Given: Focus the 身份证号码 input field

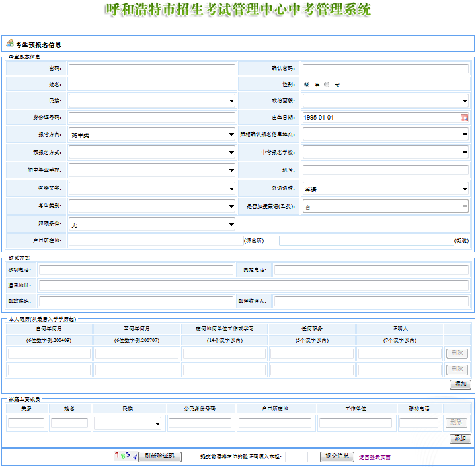Looking at the screenshot, I should pyautogui.click(x=152, y=118).
